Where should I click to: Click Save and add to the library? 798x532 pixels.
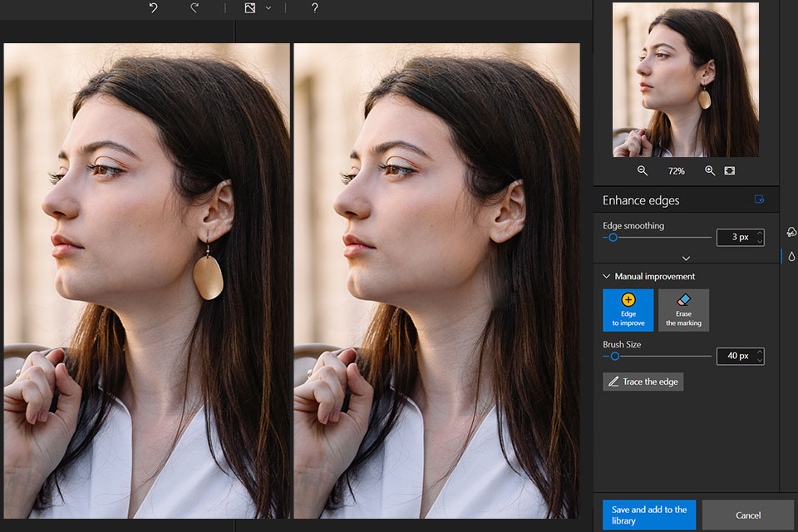[x=649, y=515]
